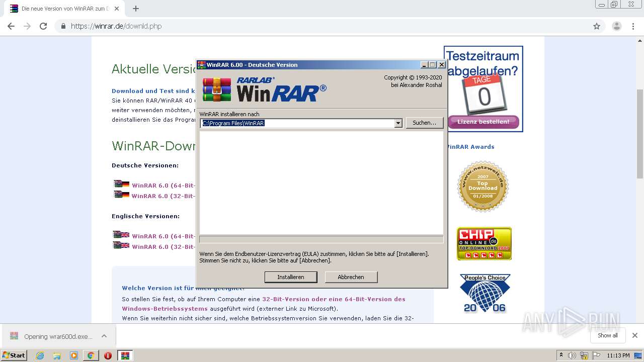Click the clock showing 11:13 PM
644x362 pixels.
pyautogui.click(x=618, y=355)
